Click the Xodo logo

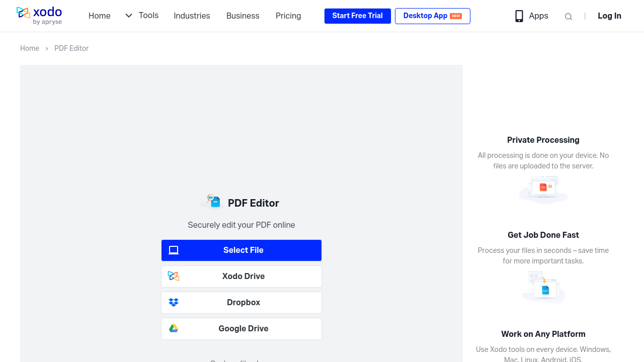pos(39,16)
